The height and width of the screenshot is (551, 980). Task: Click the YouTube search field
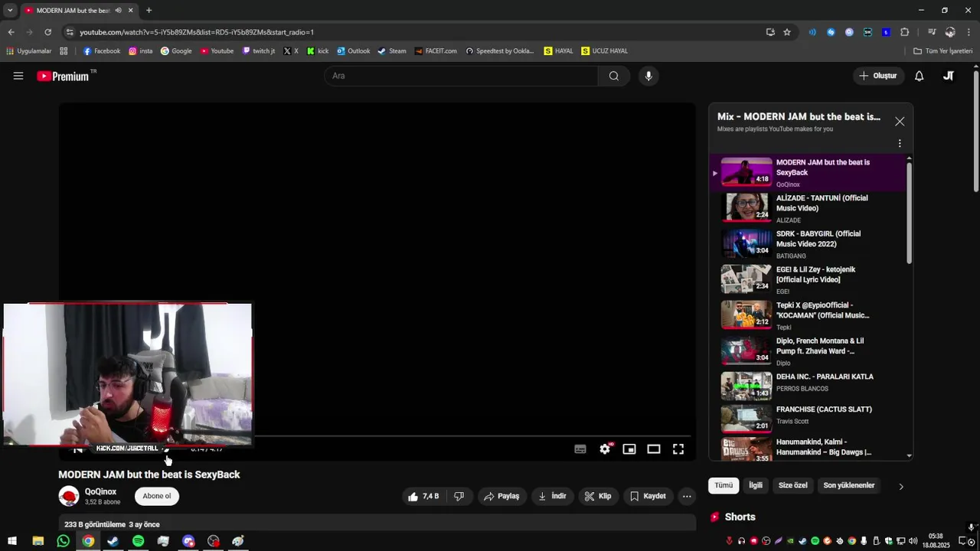click(x=462, y=76)
